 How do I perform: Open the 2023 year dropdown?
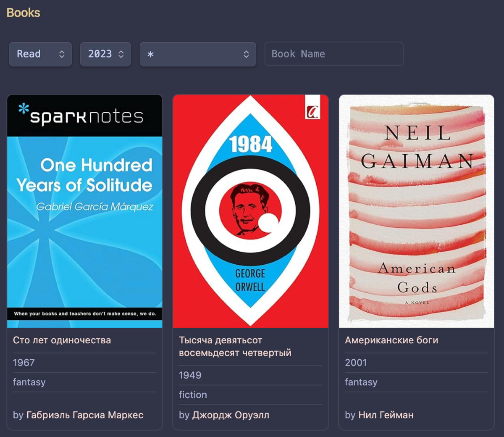pyautogui.click(x=105, y=54)
